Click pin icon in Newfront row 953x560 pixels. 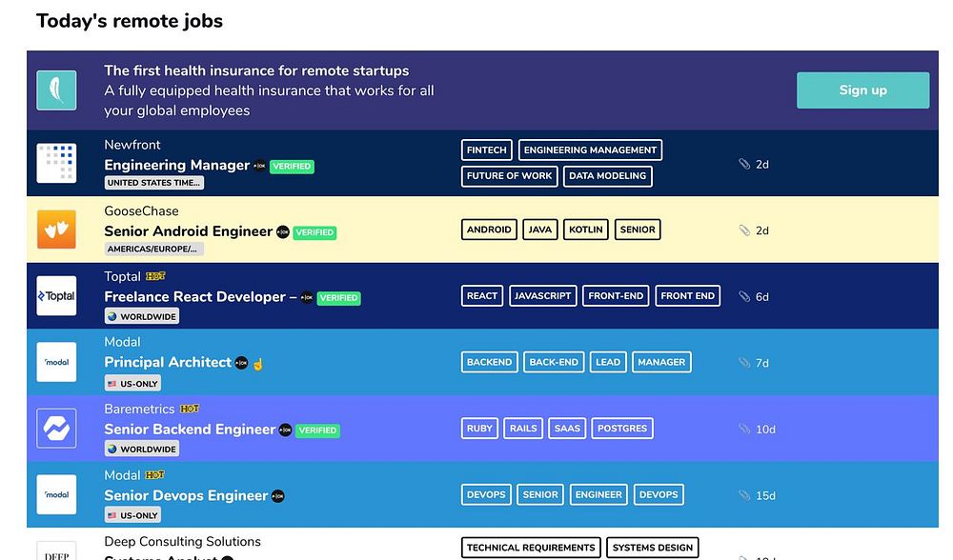744,164
